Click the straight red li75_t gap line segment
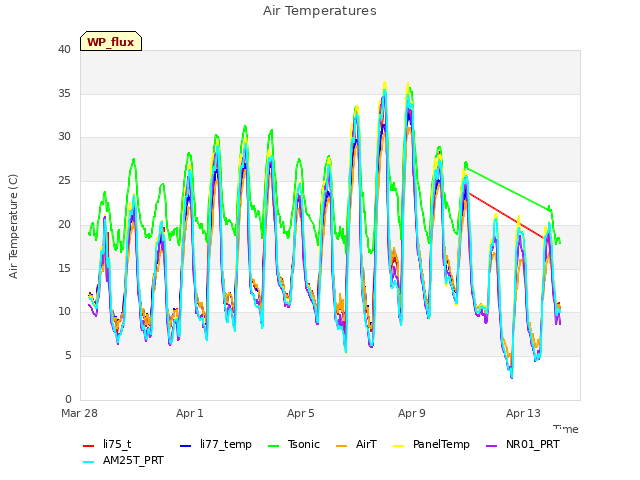This screenshot has width=640, height=480. 506,215
